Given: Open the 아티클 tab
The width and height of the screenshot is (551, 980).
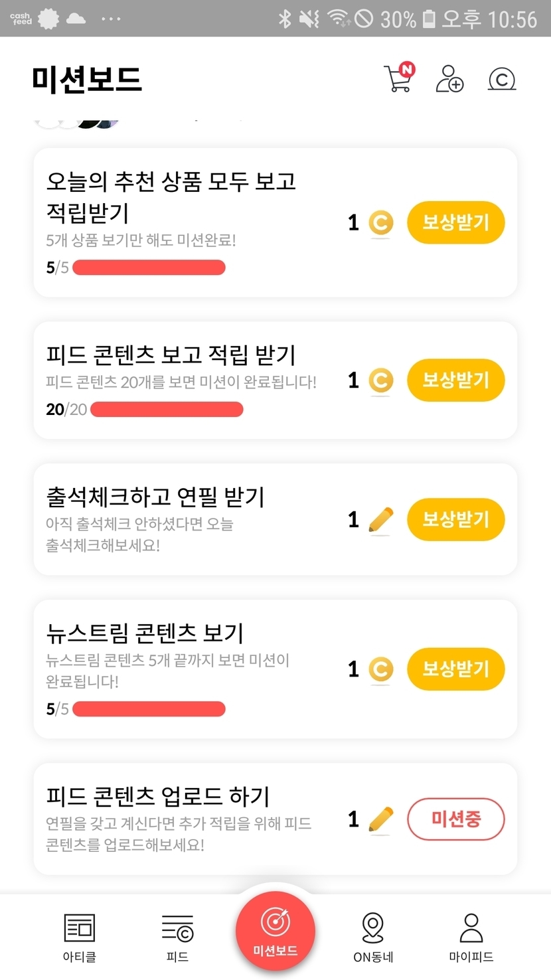Looking at the screenshot, I should 79,936.
